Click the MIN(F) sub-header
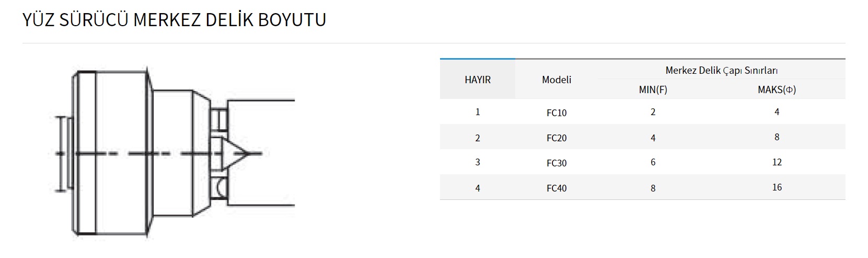 [x=653, y=89]
